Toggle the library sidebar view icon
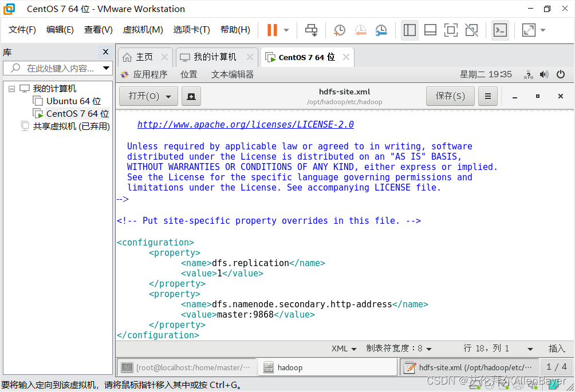The height and width of the screenshot is (392, 575). point(409,30)
